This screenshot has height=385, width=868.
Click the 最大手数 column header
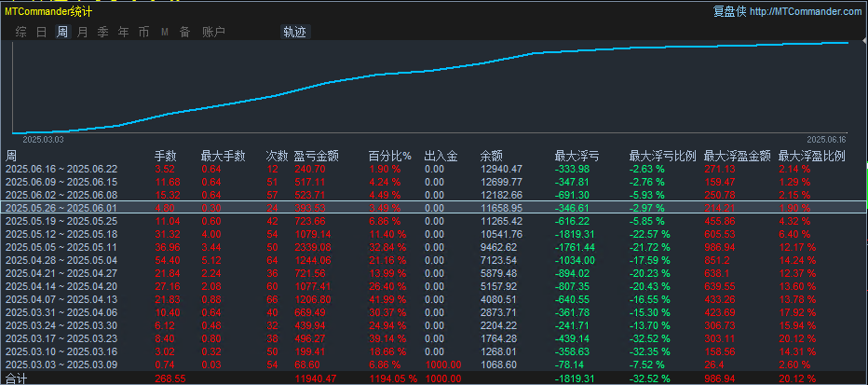[224, 157]
